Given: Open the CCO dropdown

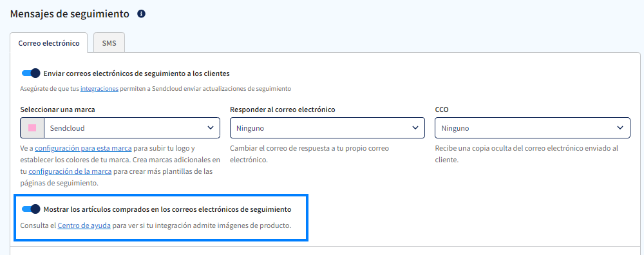Looking at the screenshot, I should 533,128.
